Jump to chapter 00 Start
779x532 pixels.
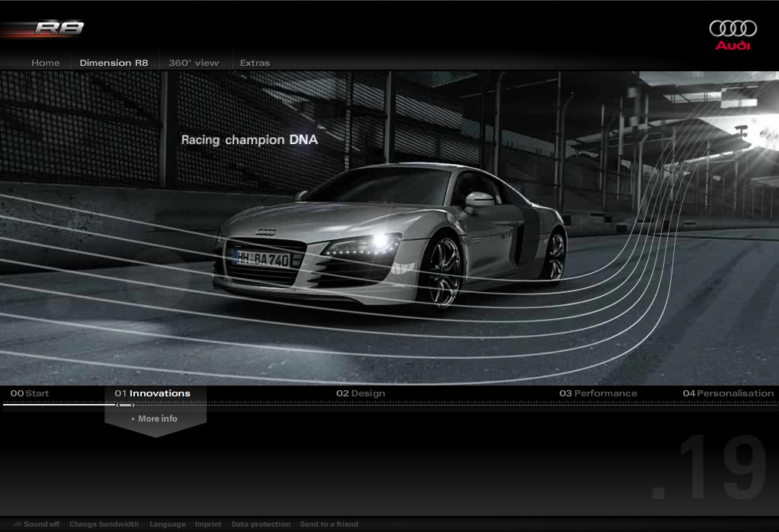[30, 393]
